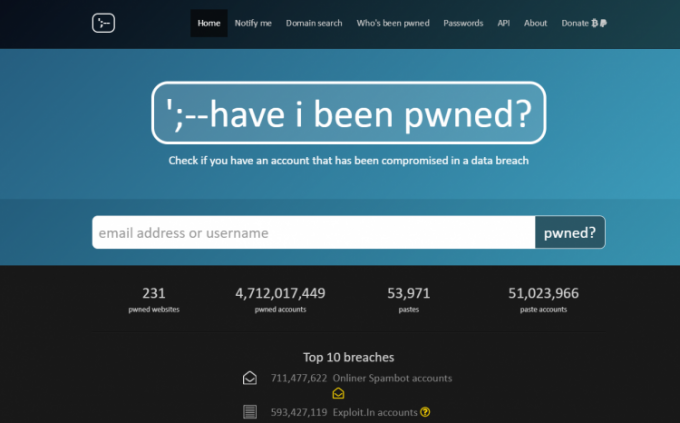680x423 pixels.
Task: Navigate to the Passwords page
Action: (x=463, y=23)
